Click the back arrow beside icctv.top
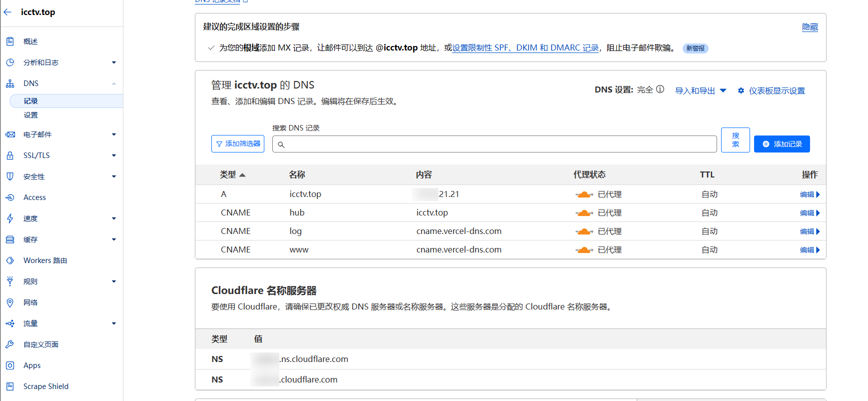This screenshot has width=868, height=401. [7, 12]
